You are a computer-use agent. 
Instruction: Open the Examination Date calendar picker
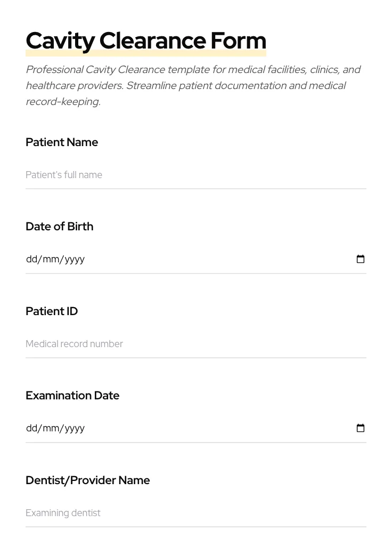coord(361,428)
